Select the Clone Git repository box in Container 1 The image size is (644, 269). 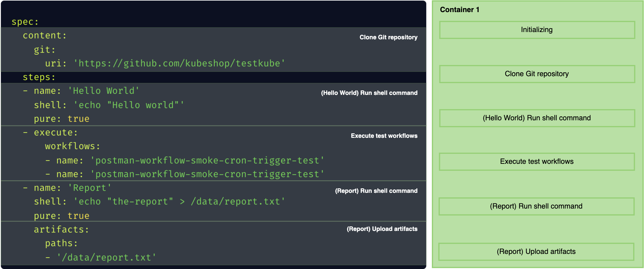point(537,74)
